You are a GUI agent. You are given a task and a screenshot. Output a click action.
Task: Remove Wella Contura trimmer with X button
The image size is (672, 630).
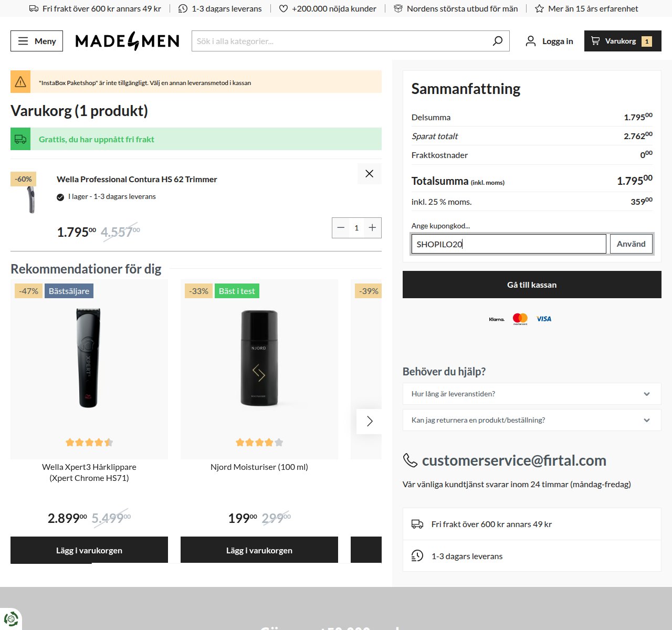click(x=370, y=174)
